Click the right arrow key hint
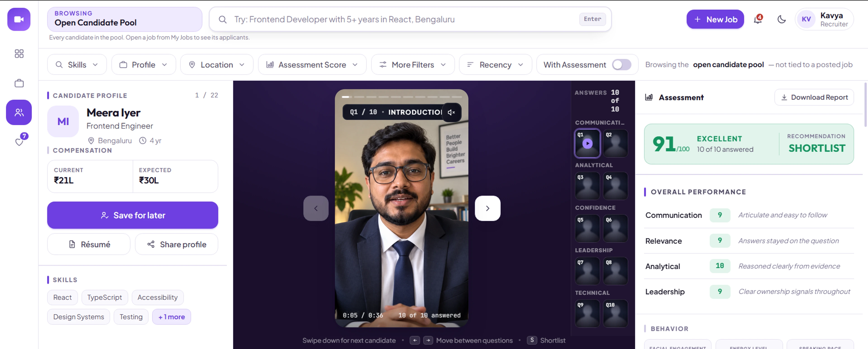The image size is (868, 349). click(428, 340)
